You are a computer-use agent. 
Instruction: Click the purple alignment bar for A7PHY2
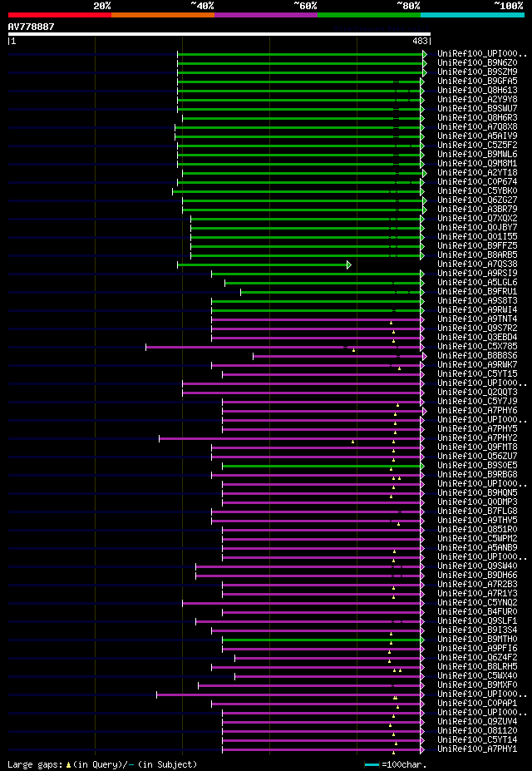click(292, 438)
